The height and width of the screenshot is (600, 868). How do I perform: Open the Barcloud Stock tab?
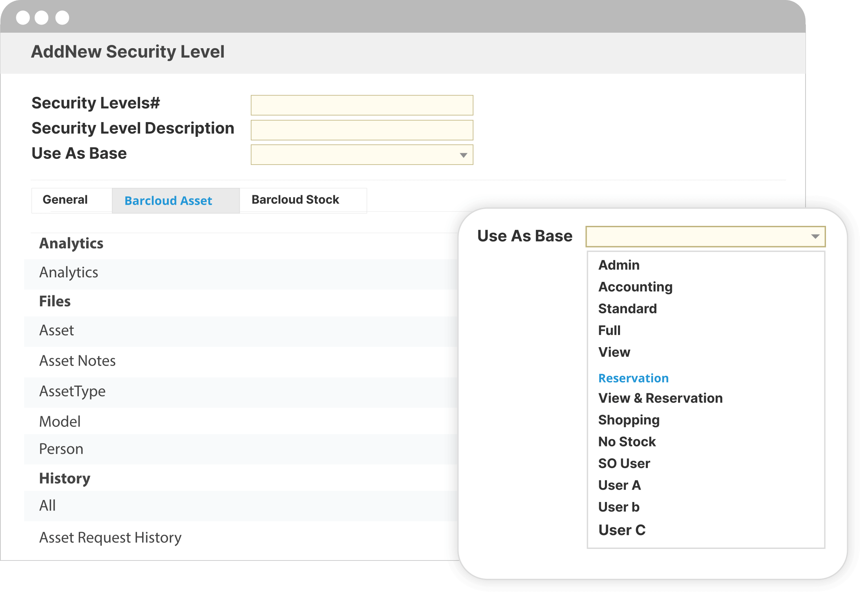[x=295, y=200]
